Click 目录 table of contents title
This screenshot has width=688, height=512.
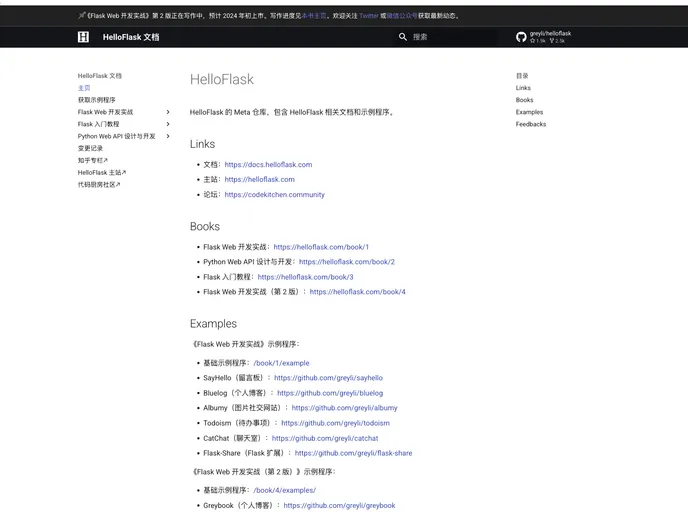point(522,76)
